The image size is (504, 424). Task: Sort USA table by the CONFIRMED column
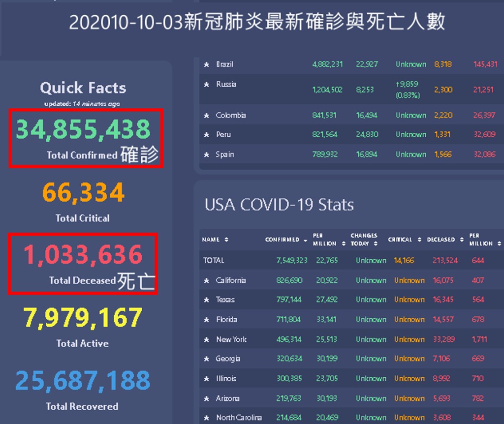coord(285,240)
